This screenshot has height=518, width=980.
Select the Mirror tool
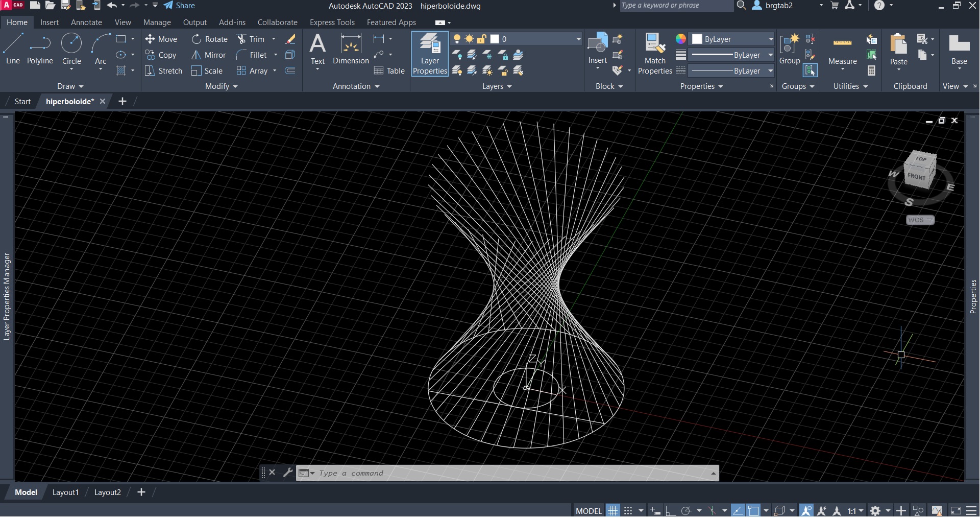[208, 55]
